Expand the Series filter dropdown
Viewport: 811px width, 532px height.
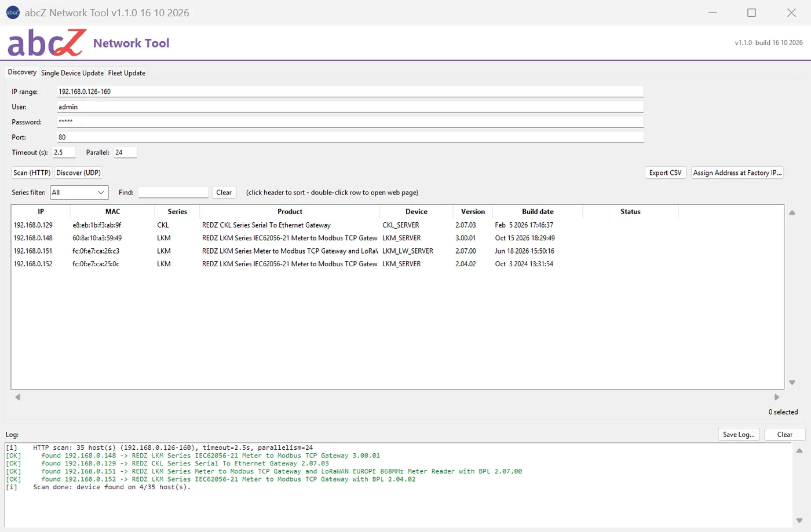[x=79, y=192]
